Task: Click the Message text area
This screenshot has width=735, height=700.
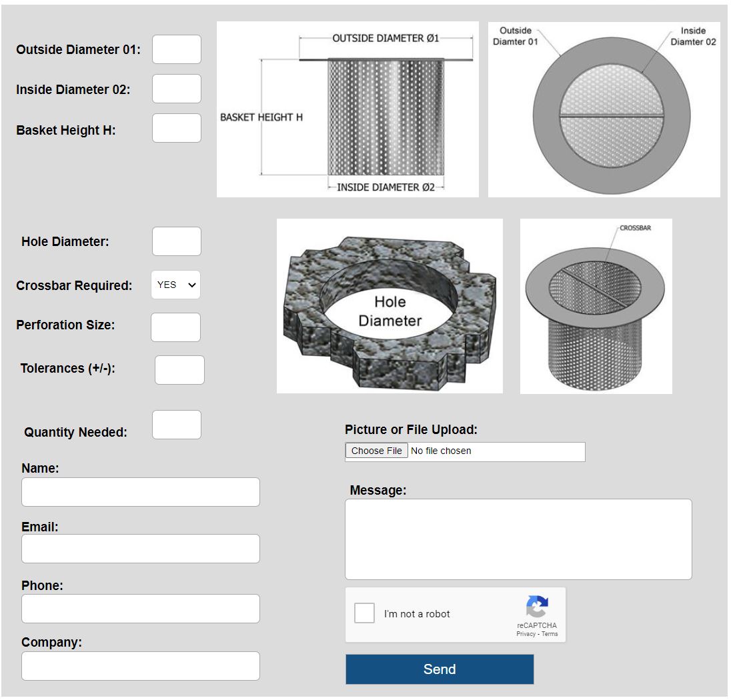Action: (518, 539)
